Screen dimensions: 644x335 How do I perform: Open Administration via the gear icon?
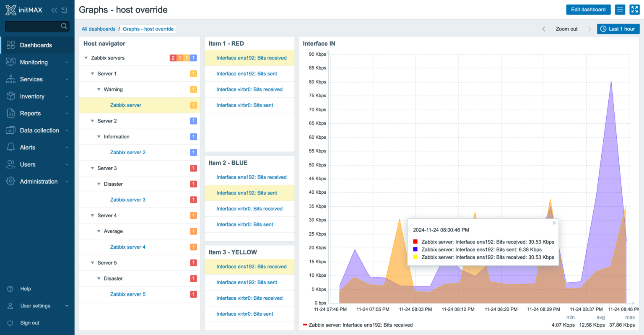(10, 181)
